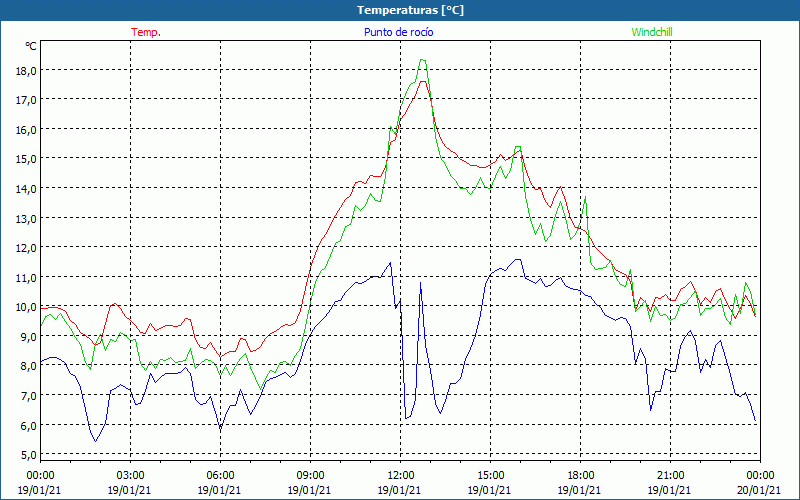Click the 'Temperaturas [°C]' chart title
This screenshot has width=800, height=500.
coord(410,10)
